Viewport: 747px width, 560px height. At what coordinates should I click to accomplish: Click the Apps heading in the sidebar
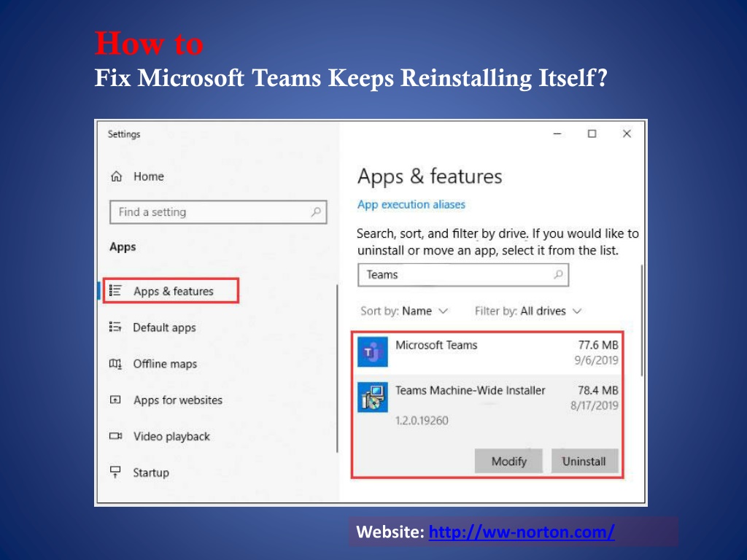123,247
